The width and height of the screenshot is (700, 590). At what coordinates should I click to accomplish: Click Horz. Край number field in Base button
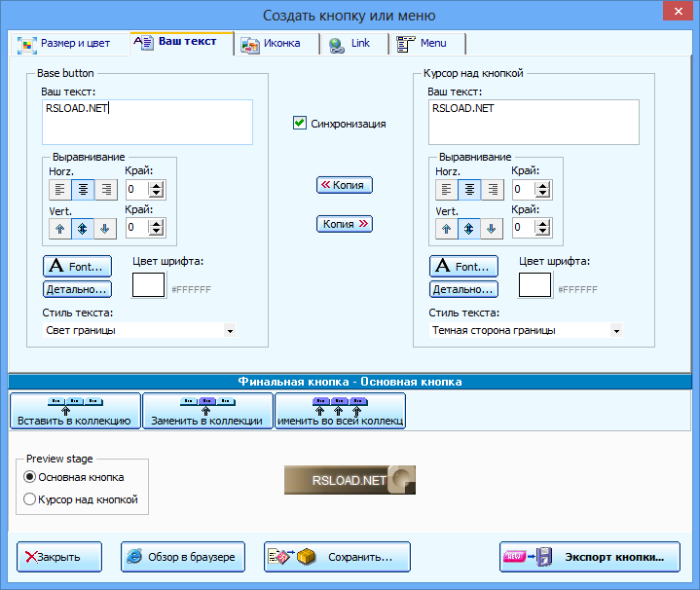[x=137, y=189]
